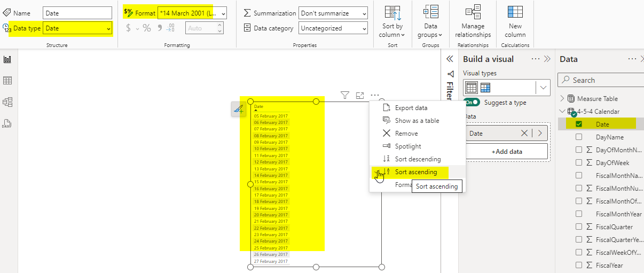Screen dimensions: 644x273
Task: Open the DAX query view sidebar icon
Action: click(7, 123)
